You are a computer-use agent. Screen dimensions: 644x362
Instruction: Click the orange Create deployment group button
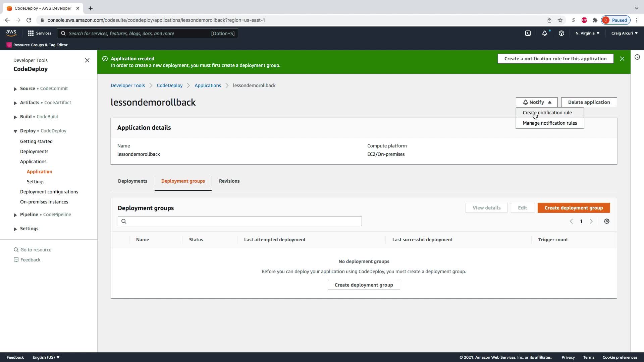coord(573,208)
